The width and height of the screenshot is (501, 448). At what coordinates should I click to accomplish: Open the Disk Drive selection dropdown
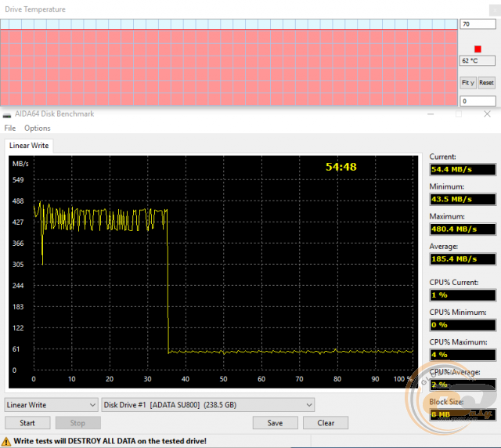[208, 405]
